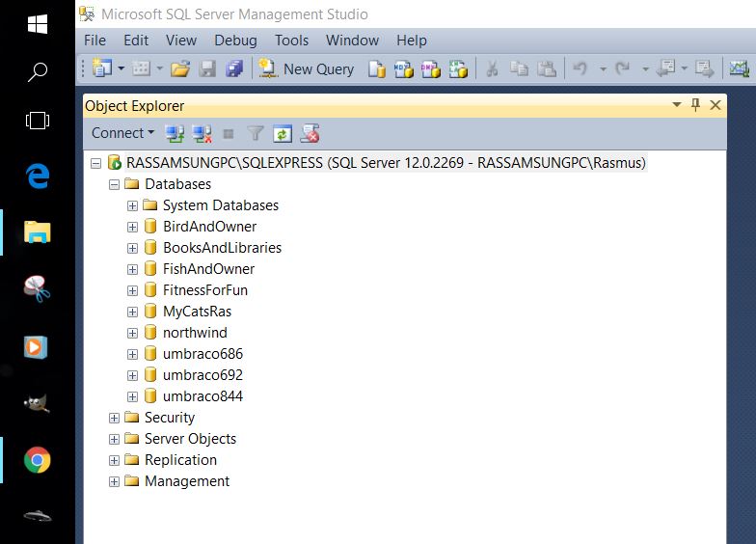
Task: Expand the System Databases node
Action: pyautogui.click(x=132, y=205)
